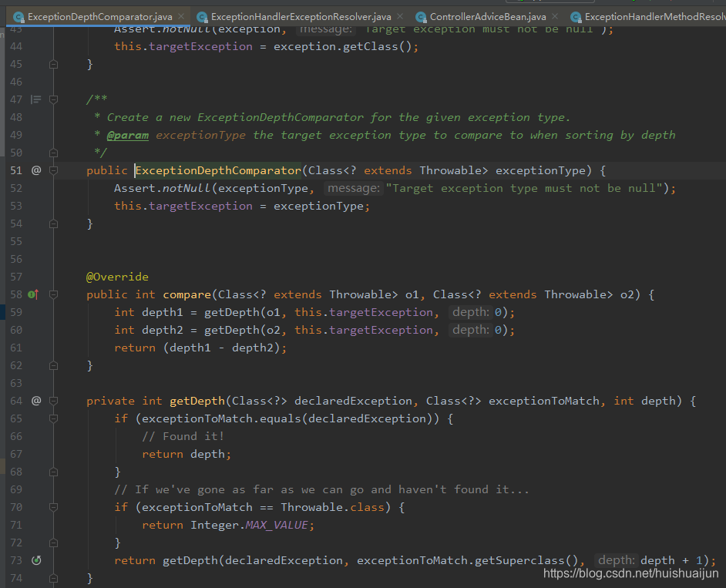Click the class icon on ExceptionHandlerExceptionResolver.java tab

click(x=201, y=15)
